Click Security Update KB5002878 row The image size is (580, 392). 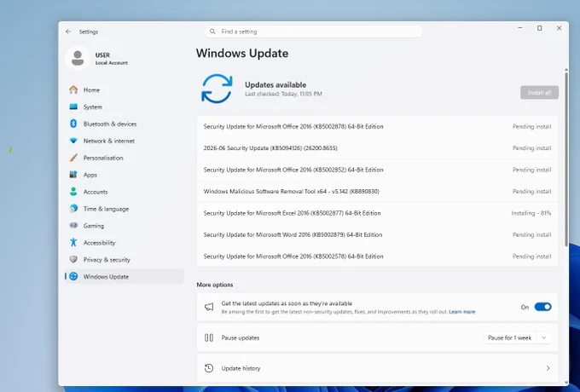point(377,126)
